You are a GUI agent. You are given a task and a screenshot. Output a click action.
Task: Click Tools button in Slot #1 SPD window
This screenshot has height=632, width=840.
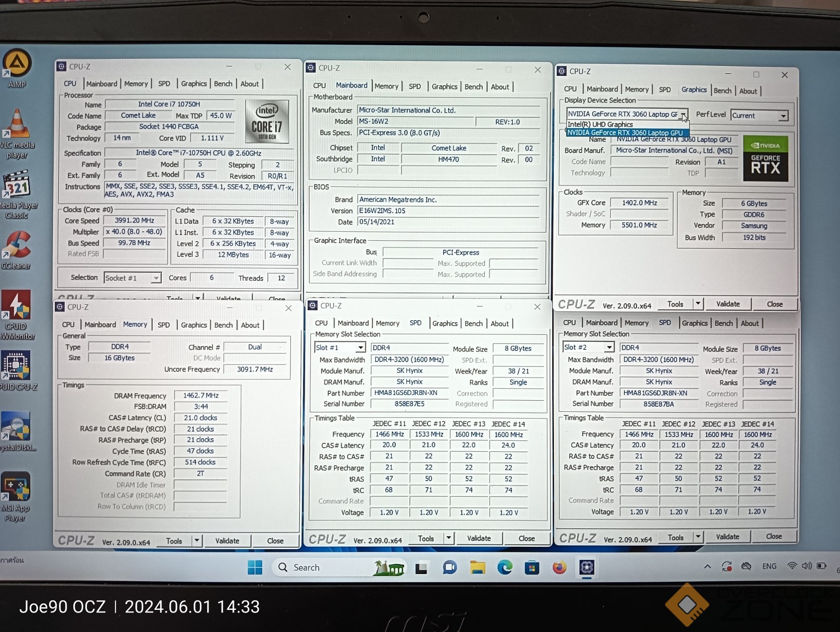tap(426, 538)
